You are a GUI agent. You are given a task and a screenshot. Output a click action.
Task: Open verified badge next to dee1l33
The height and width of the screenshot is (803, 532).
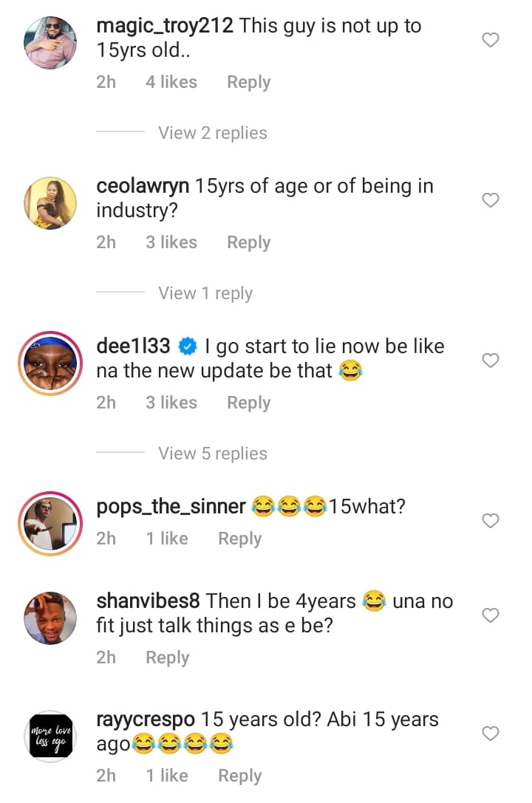188,346
